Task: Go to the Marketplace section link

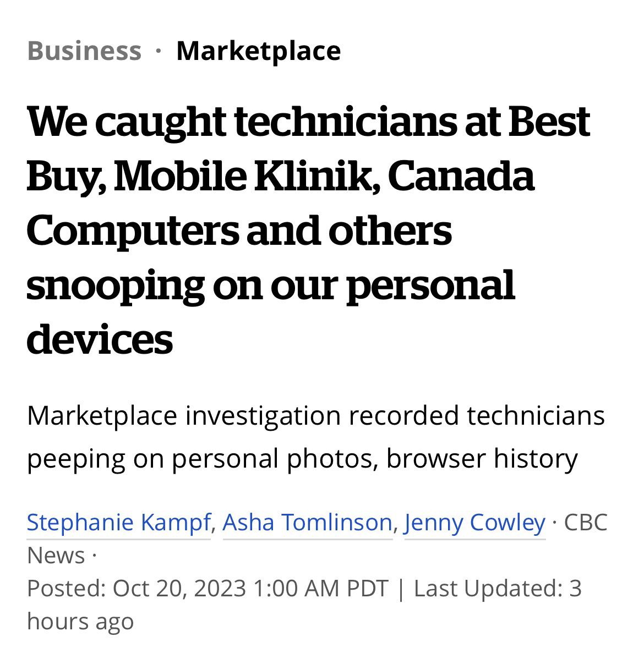Action: click(x=258, y=51)
